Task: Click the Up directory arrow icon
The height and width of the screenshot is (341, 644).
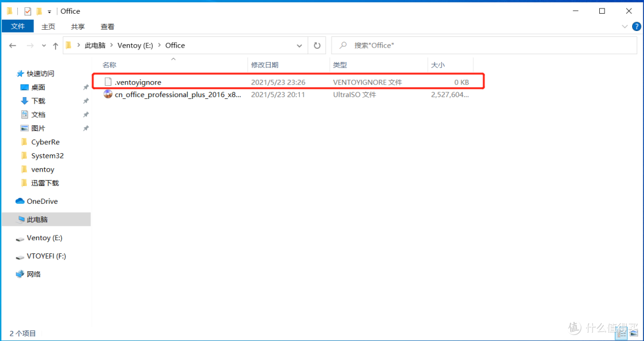Action: 55,46
